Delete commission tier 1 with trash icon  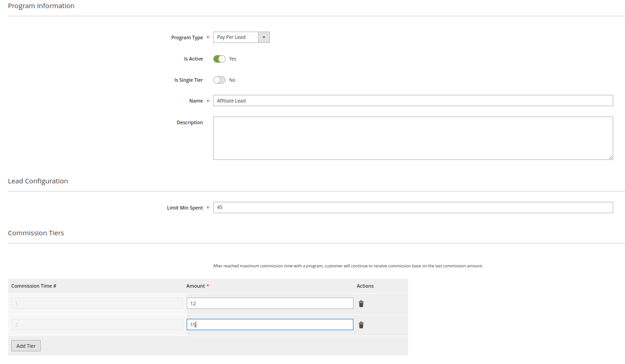(x=361, y=304)
